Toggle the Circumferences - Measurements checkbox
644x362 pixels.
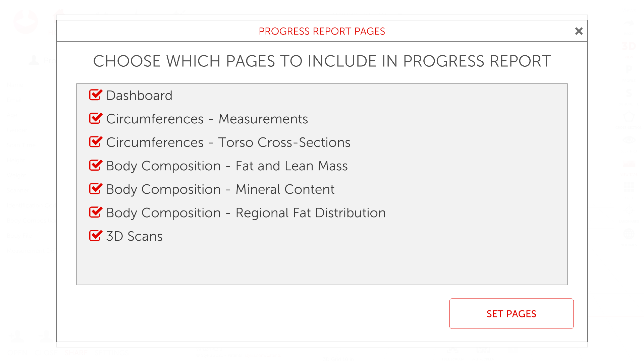[95, 119]
